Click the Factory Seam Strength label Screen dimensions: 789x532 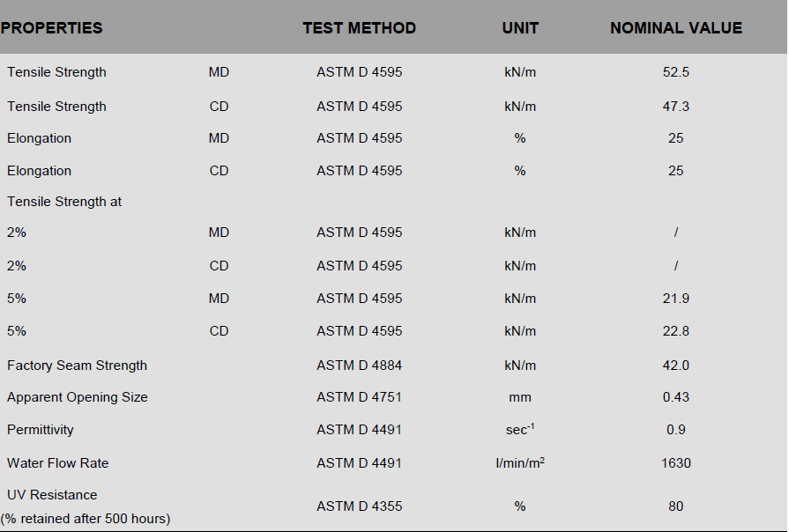click(x=78, y=366)
